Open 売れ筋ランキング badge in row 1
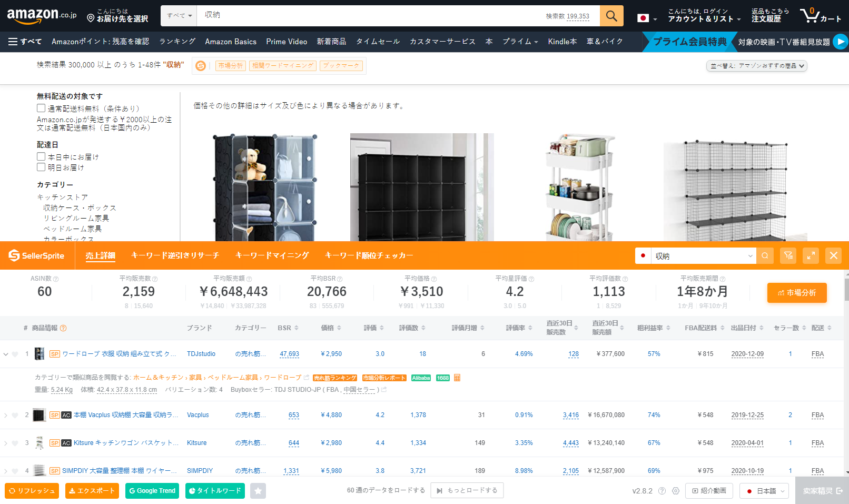The image size is (849, 504). point(335,378)
